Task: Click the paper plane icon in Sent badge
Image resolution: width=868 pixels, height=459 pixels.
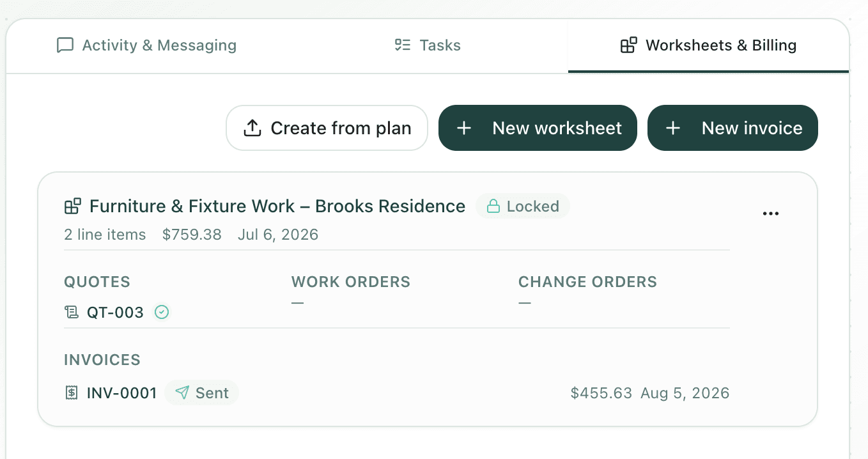Action: coord(182,393)
